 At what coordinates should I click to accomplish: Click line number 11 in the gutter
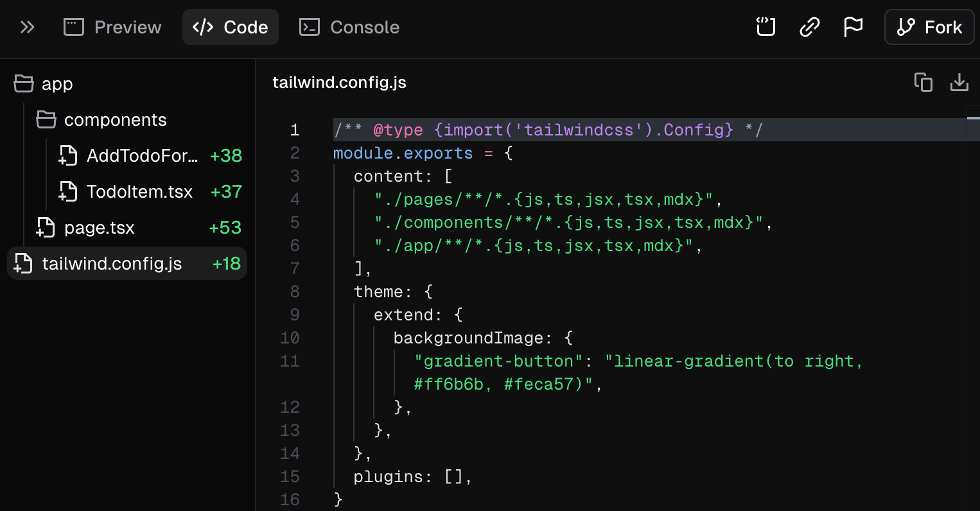pyautogui.click(x=290, y=361)
